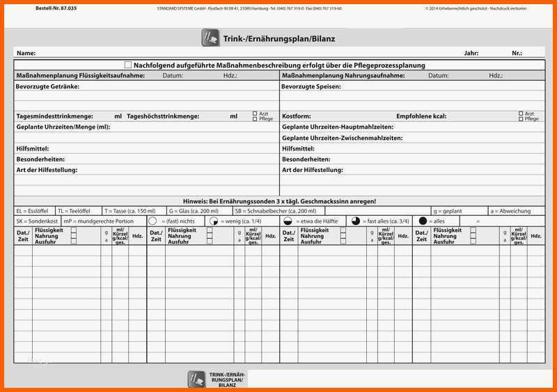Click the empty circle symbol for '(fast) nichts'
Screen dimensions: 557x392
153,221
